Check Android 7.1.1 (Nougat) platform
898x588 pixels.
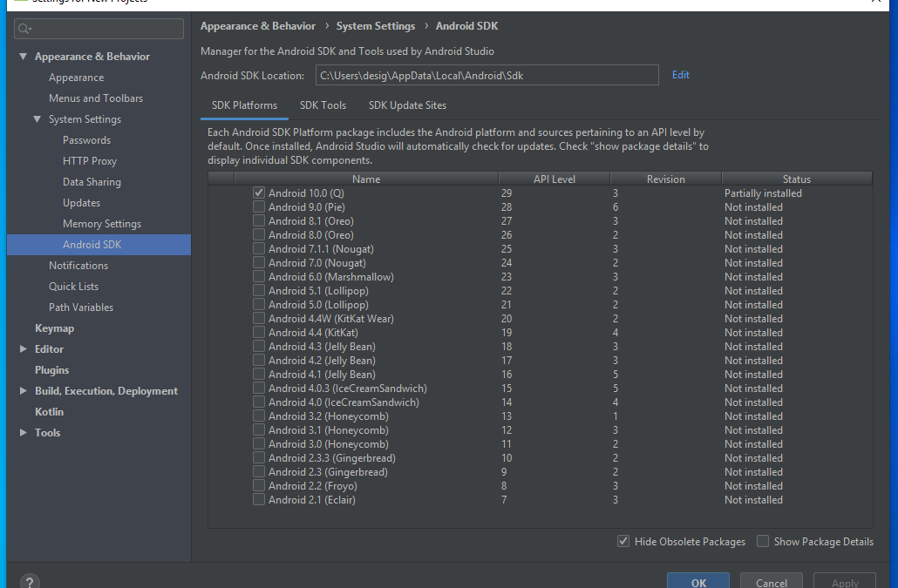(x=259, y=248)
